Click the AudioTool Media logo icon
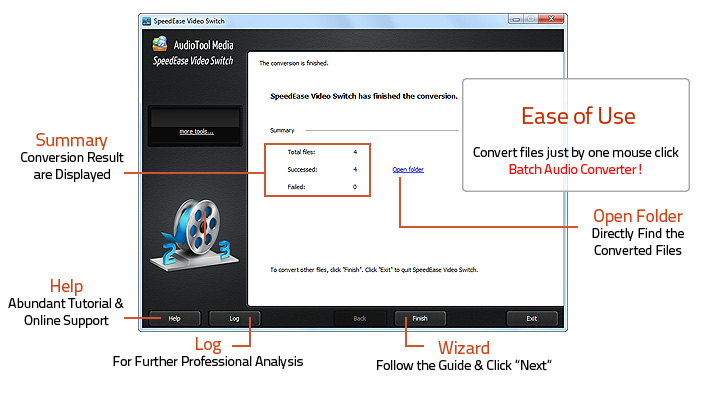706x394 pixels. pyautogui.click(x=160, y=44)
